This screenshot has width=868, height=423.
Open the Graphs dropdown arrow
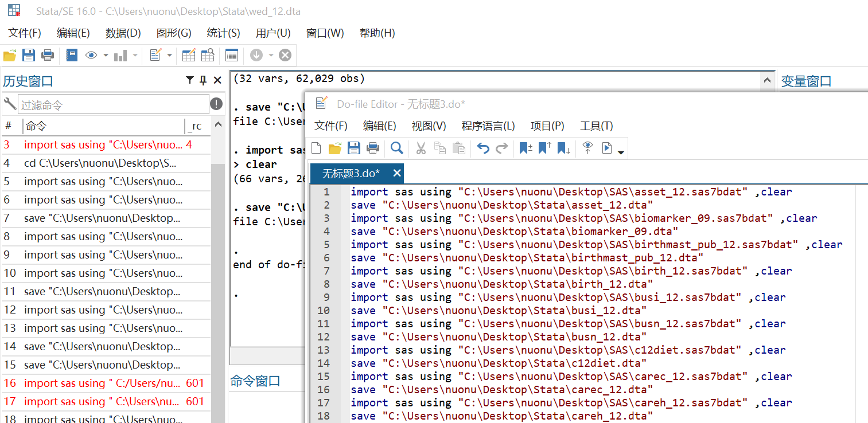coord(135,55)
